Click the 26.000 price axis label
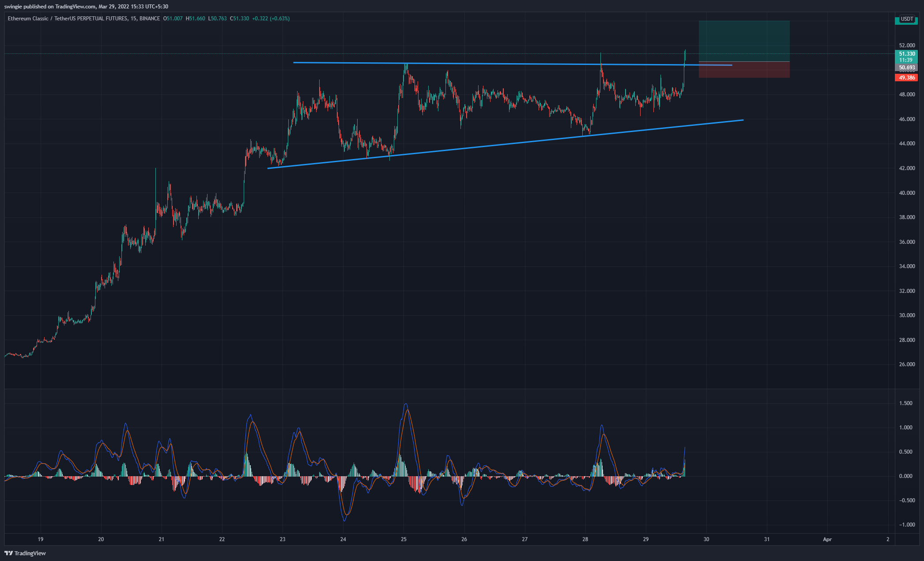924x561 pixels. coord(907,364)
